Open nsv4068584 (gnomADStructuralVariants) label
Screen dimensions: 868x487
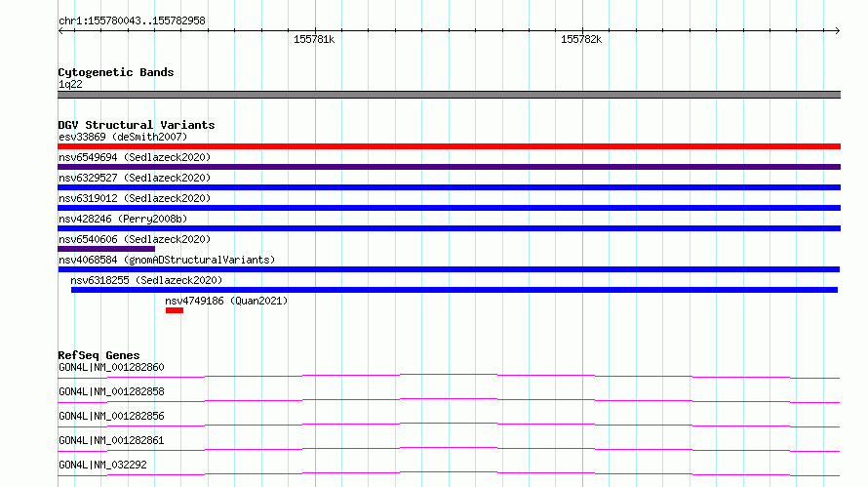(167, 260)
